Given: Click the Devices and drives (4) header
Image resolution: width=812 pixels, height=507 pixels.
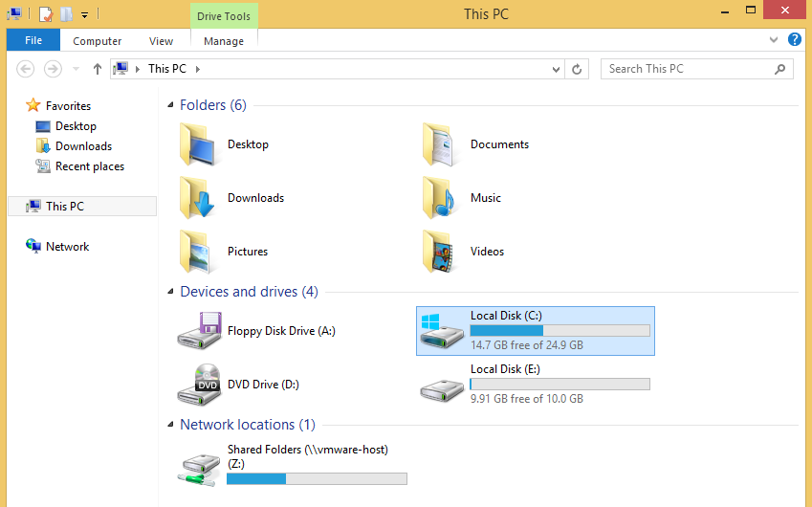Looking at the screenshot, I should pyautogui.click(x=249, y=292).
